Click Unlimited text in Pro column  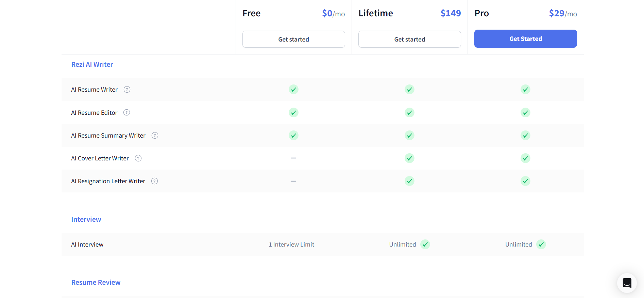click(x=519, y=245)
